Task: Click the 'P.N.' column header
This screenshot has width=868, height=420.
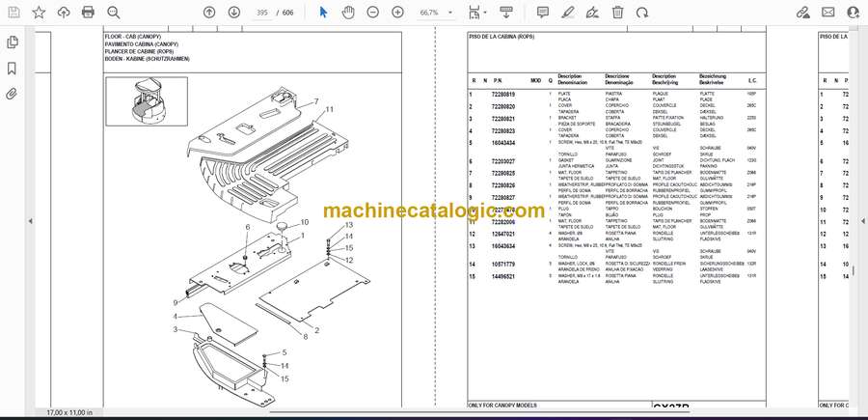Action: [498, 81]
